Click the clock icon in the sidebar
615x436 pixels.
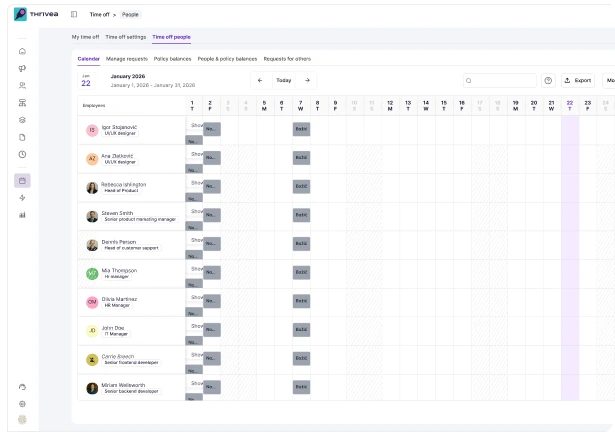tap(22, 154)
